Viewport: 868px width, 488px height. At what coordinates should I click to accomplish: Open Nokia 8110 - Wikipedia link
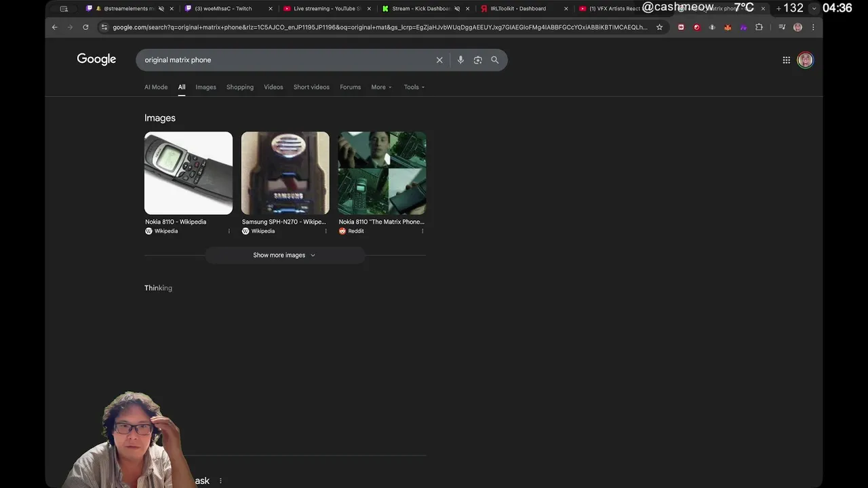[x=176, y=222]
